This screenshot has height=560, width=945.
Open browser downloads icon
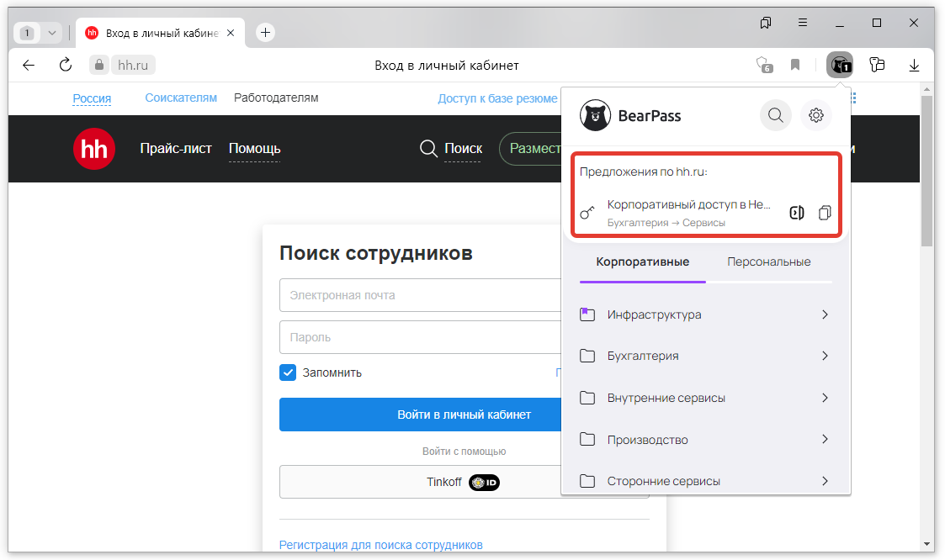point(915,65)
